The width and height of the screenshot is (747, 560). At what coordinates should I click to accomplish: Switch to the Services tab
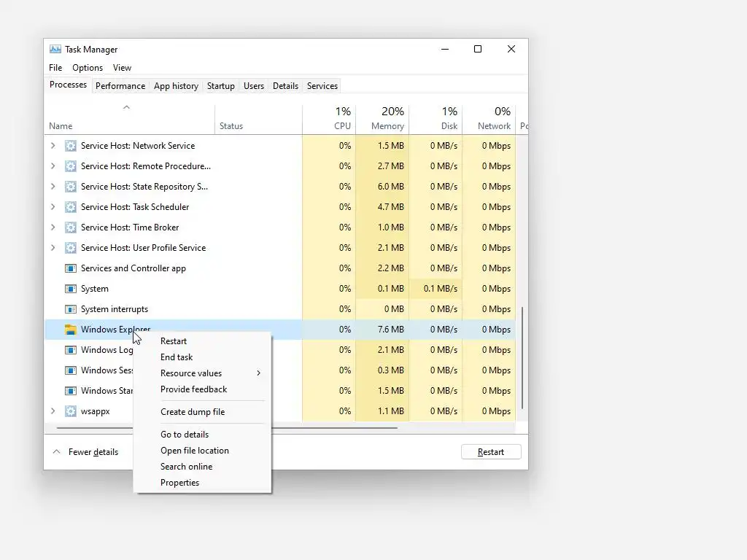(x=322, y=86)
